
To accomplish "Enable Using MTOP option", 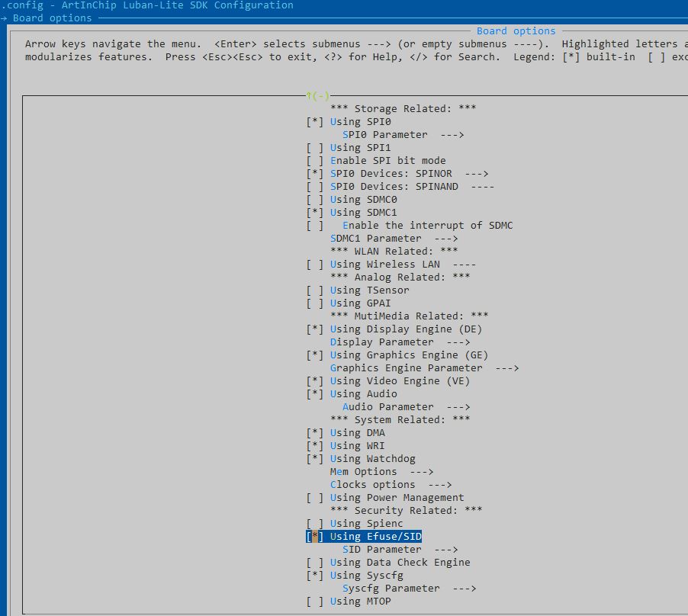I will tap(314, 602).
